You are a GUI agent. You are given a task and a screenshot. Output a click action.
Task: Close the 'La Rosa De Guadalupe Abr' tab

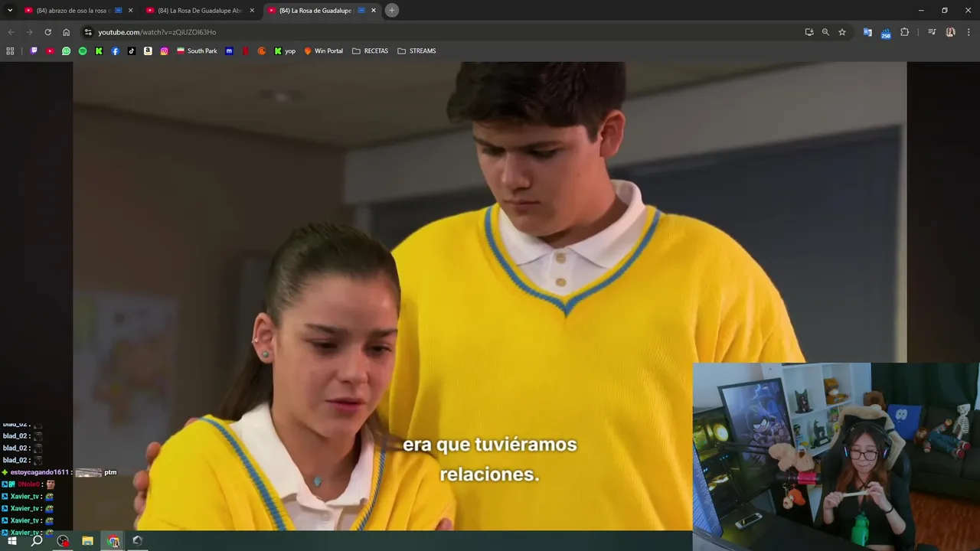pyautogui.click(x=252, y=10)
